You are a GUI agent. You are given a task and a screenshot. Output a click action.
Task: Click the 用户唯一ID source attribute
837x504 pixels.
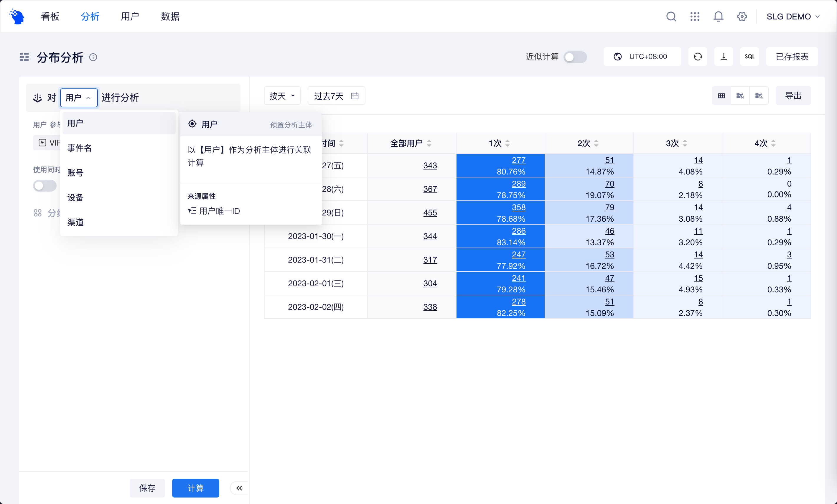[214, 211]
